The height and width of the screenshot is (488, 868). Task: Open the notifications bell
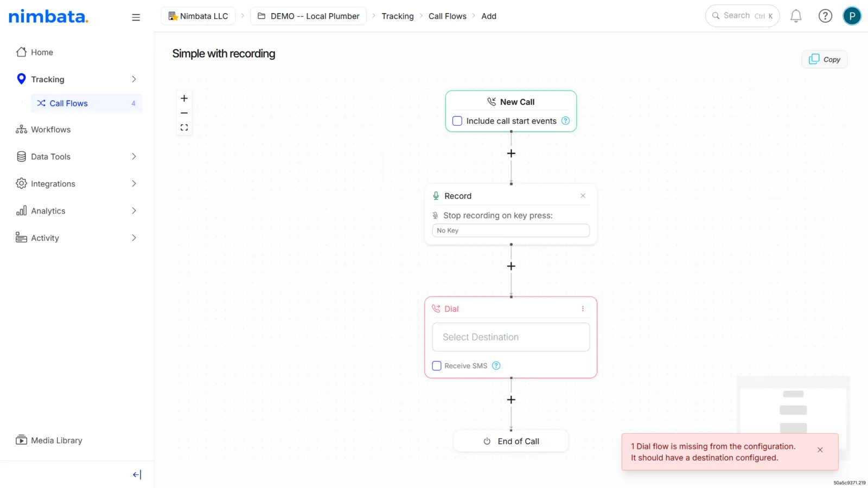796,16
